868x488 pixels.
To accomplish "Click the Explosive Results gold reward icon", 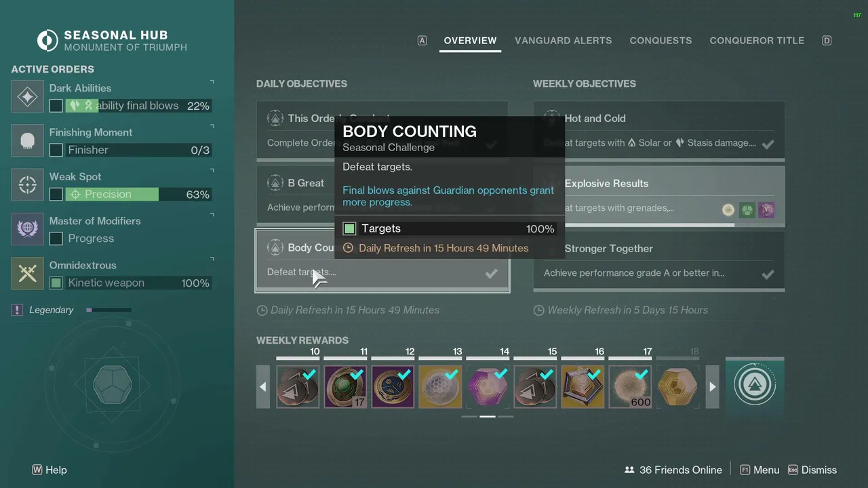I will click(728, 210).
